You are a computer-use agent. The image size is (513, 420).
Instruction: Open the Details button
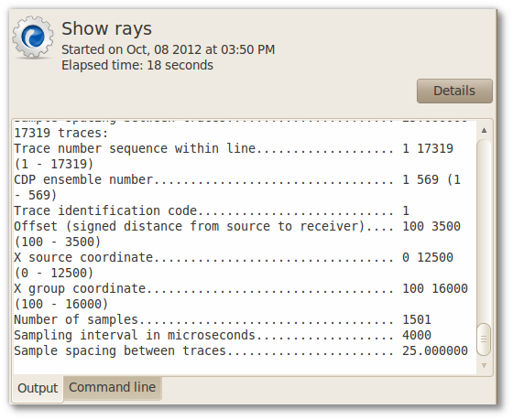coord(454,91)
